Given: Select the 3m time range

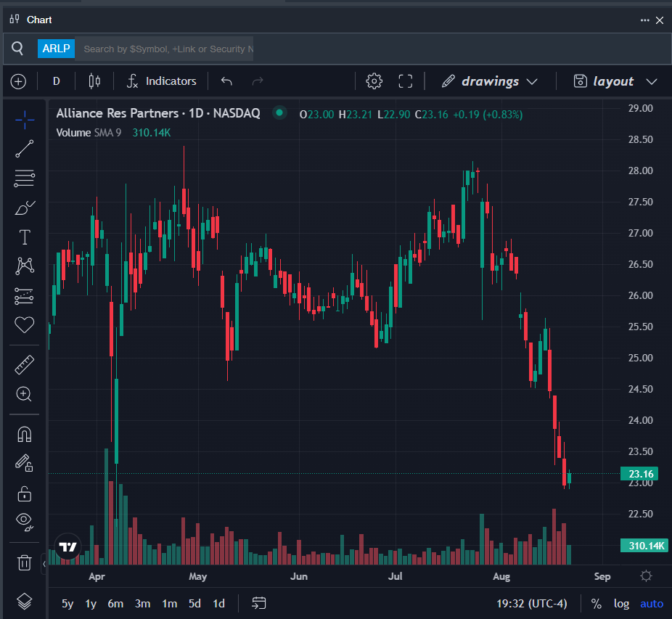Looking at the screenshot, I should [143, 604].
